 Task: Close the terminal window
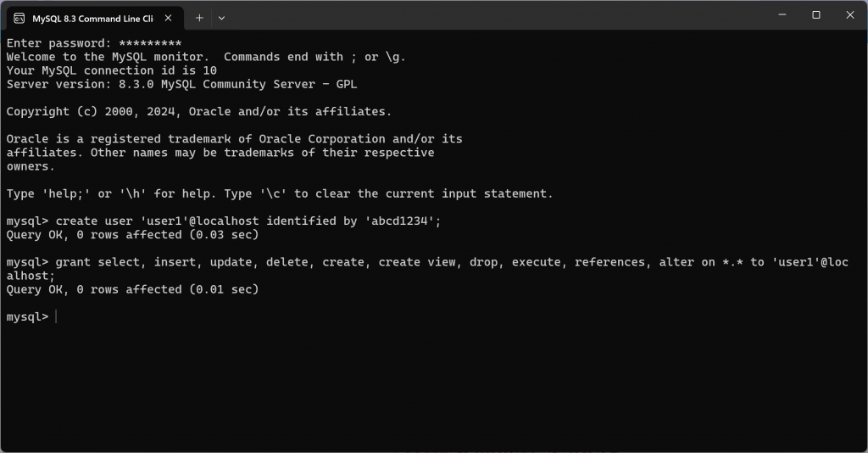[x=850, y=15]
